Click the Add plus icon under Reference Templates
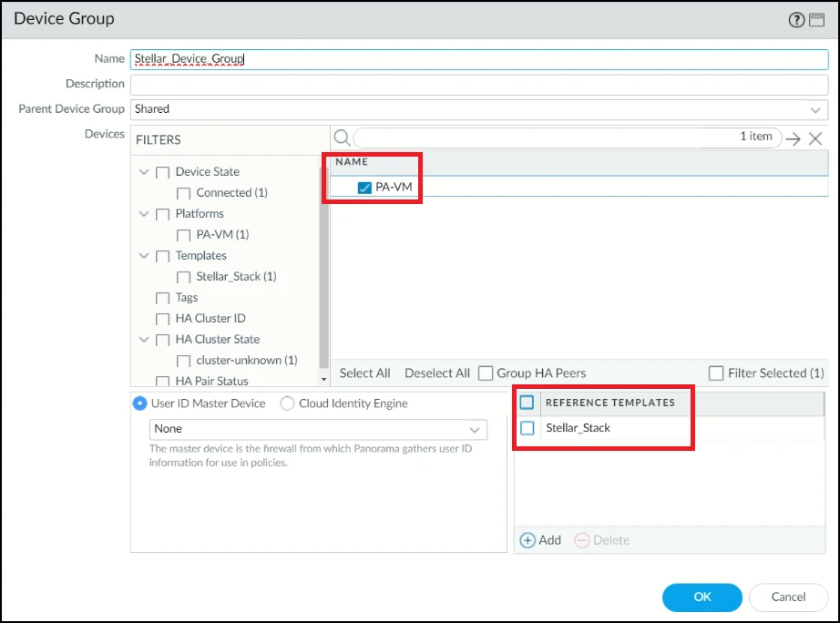The height and width of the screenshot is (623, 840). click(x=528, y=540)
